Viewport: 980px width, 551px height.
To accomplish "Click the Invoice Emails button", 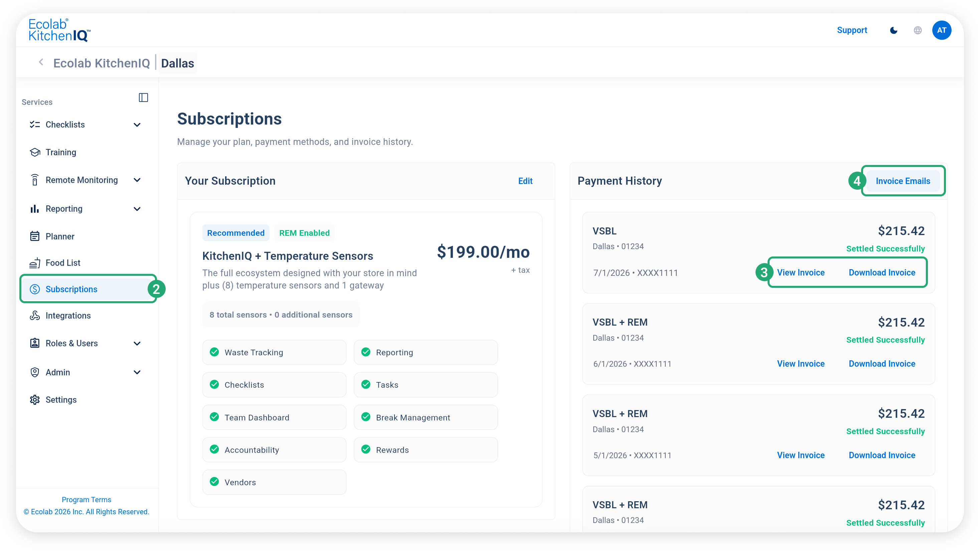I will click(x=903, y=181).
